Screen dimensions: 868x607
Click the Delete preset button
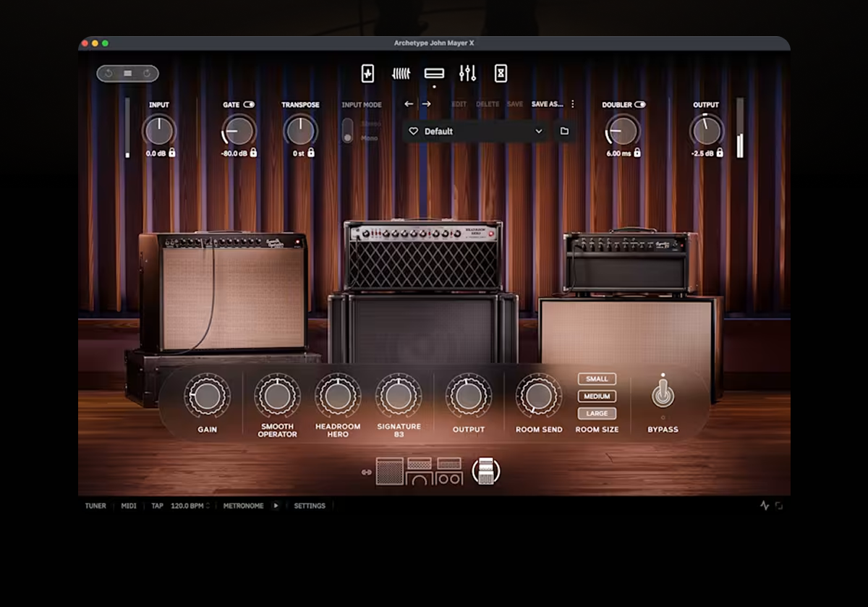[488, 104]
